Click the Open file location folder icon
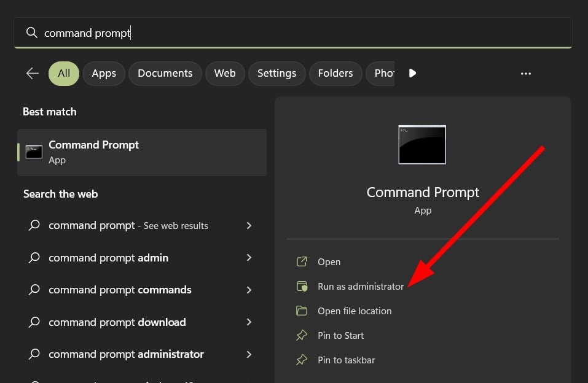This screenshot has width=588, height=383. (x=302, y=311)
